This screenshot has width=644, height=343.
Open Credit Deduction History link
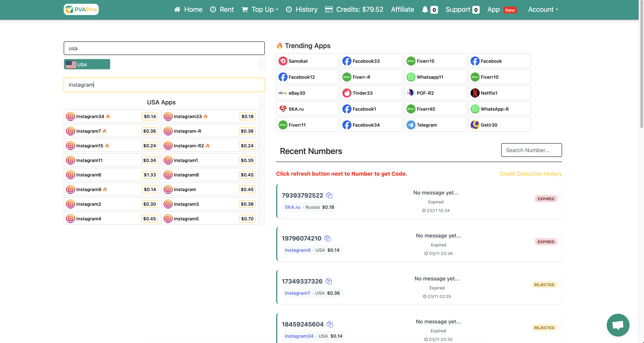click(530, 174)
